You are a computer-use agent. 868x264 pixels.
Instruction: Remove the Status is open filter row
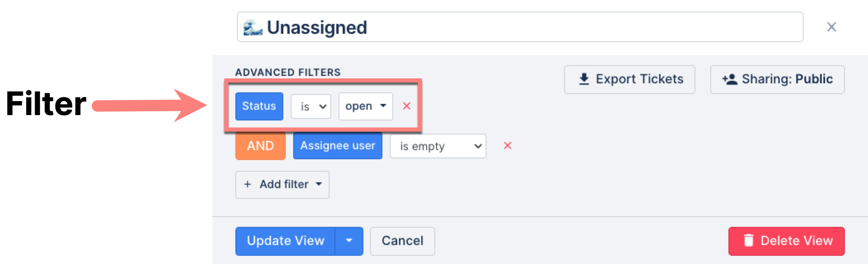(407, 106)
